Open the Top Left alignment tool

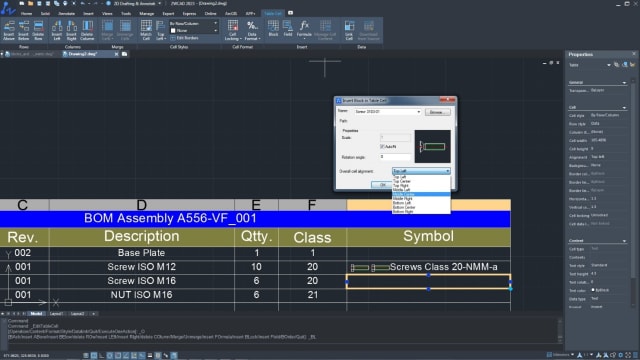[x=161, y=31]
